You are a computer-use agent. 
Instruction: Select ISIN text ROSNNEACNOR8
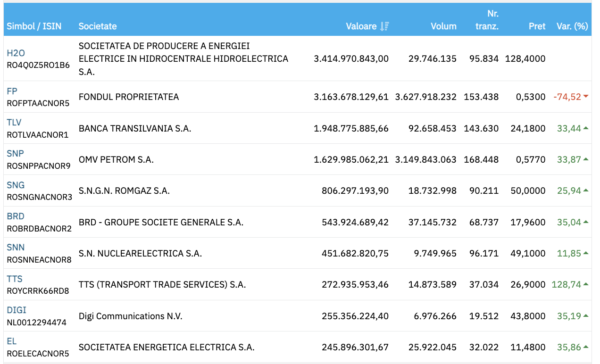point(39,260)
